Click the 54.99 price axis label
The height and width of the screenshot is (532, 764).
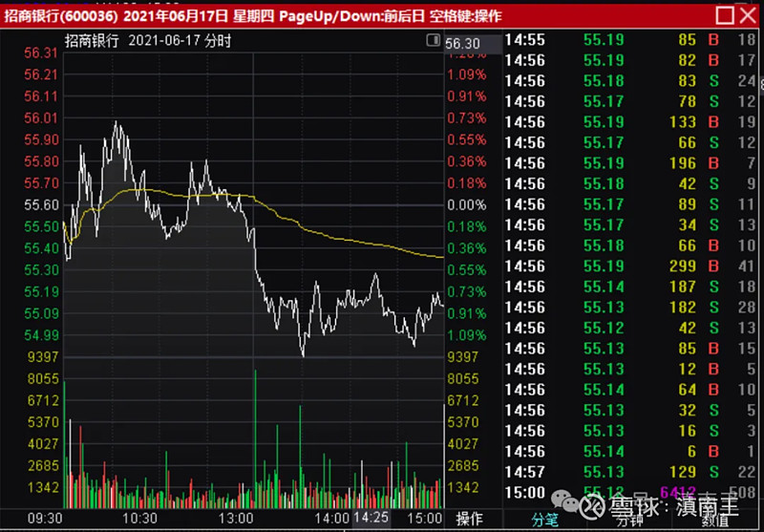coord(41,335)
